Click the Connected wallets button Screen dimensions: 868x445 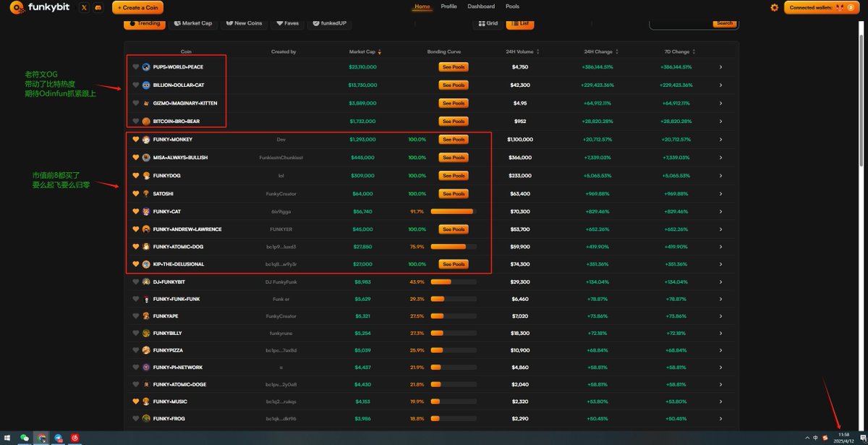(x=823, y=7)
